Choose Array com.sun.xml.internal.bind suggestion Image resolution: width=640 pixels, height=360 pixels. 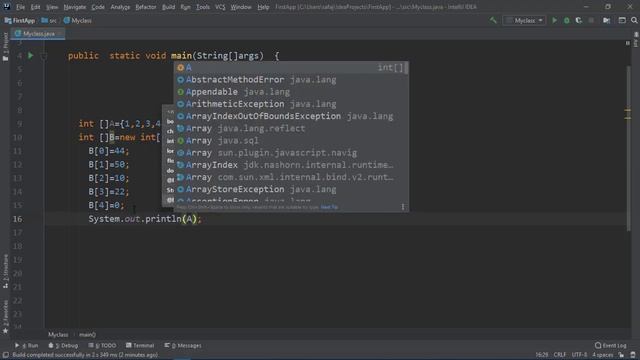click(291, 177)
